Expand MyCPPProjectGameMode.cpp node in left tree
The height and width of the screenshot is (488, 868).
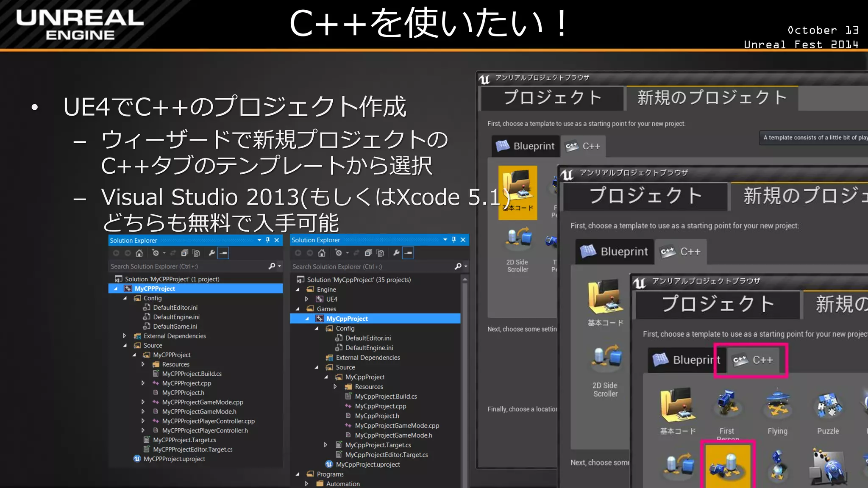point(143,402)
